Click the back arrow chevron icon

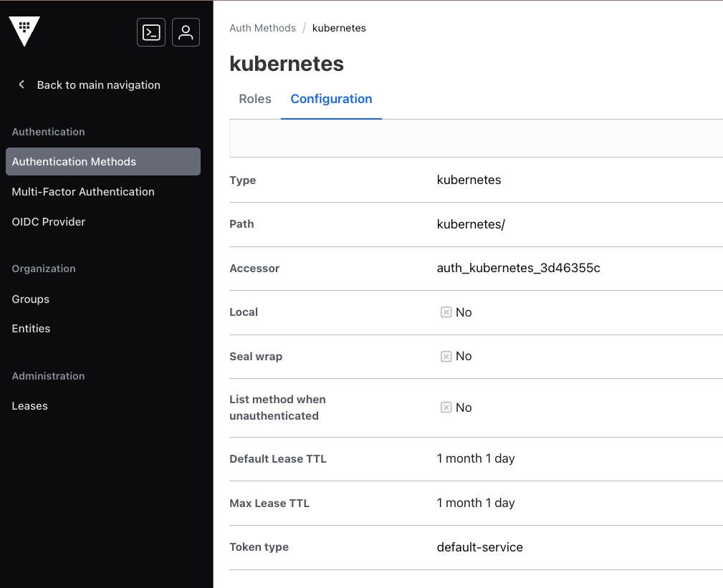21,85
